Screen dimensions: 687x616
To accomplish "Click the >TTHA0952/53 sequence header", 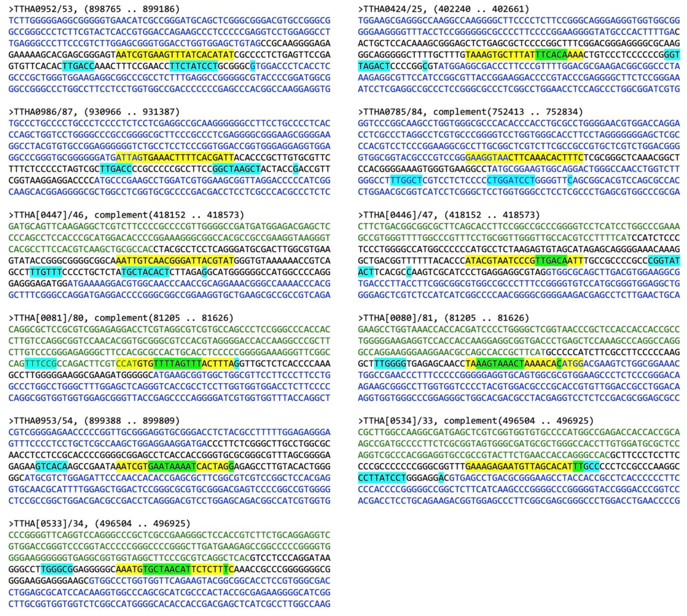I will [94, 9].
